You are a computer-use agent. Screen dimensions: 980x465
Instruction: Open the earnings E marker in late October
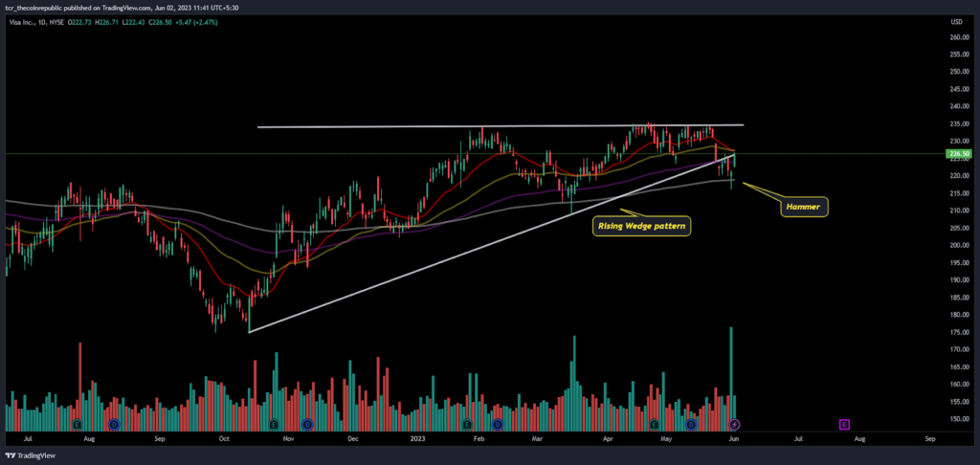[275, 425]
